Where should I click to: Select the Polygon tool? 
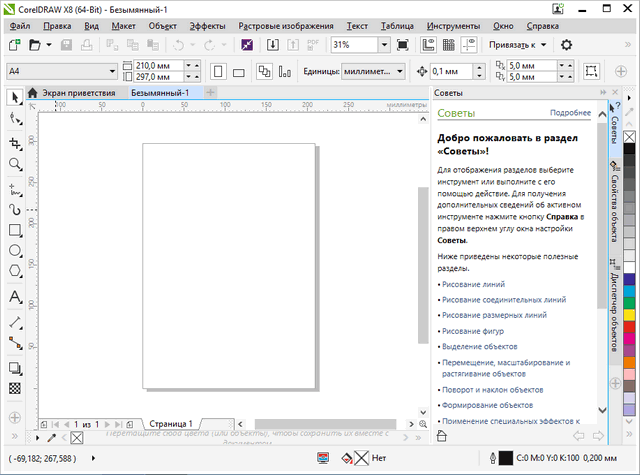click(15, 272)
